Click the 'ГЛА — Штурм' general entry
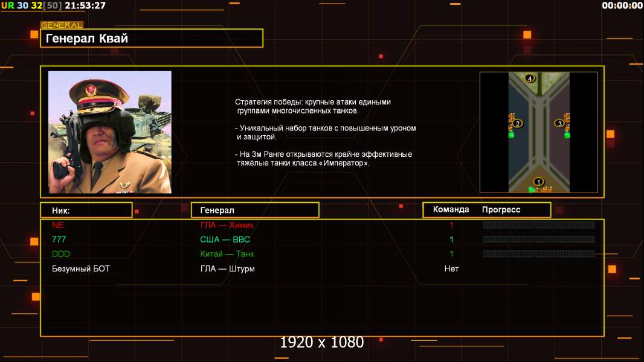 (228, 268)
